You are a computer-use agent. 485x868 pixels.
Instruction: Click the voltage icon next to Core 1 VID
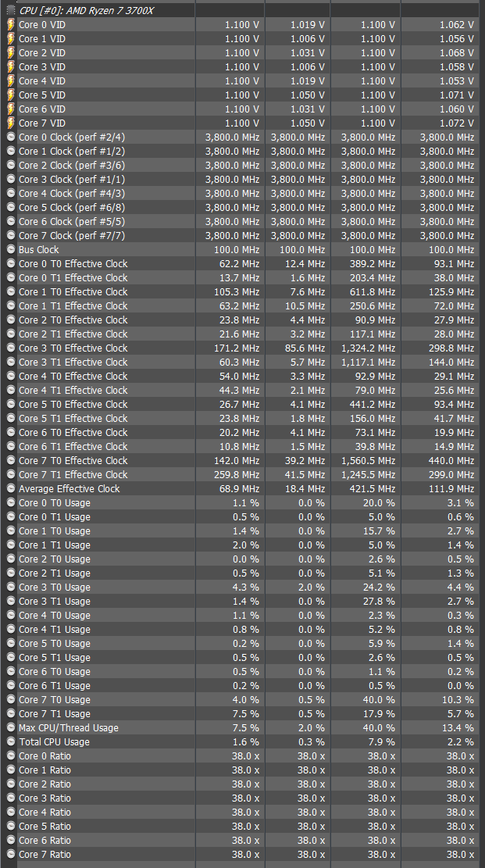point(10,39)
